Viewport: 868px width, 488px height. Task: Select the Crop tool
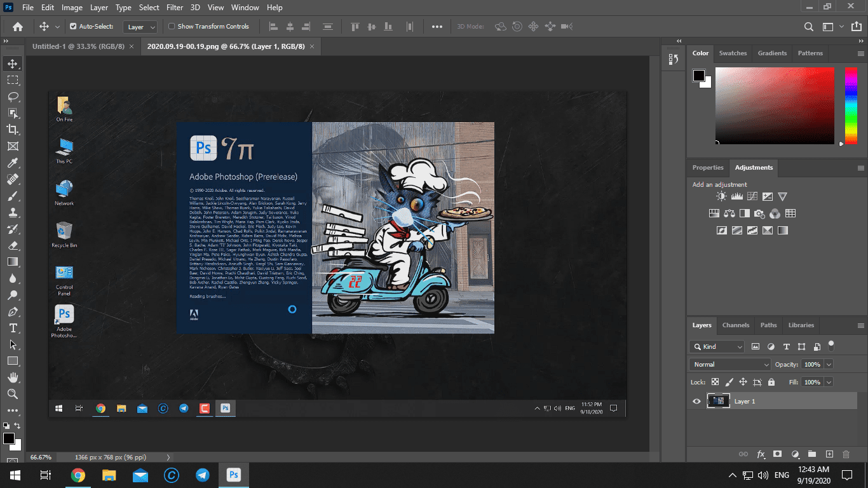tap(13, 130)
